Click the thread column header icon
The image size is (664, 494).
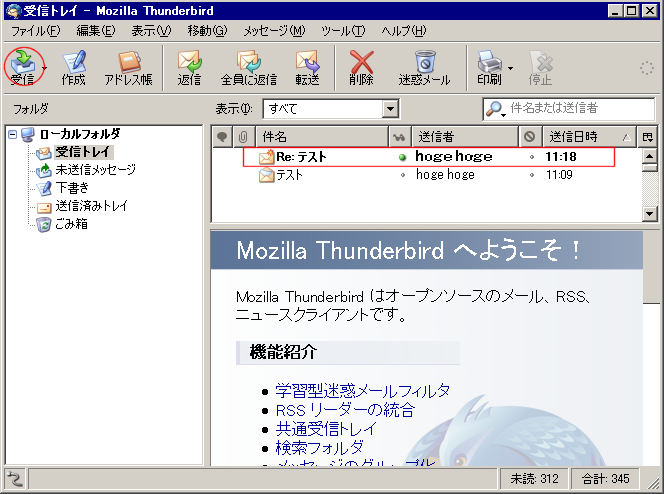click(222, 137)
